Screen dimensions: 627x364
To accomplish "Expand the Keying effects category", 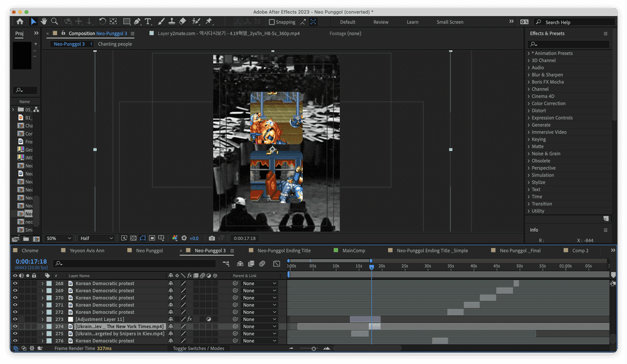I will [x=529, y=140].
